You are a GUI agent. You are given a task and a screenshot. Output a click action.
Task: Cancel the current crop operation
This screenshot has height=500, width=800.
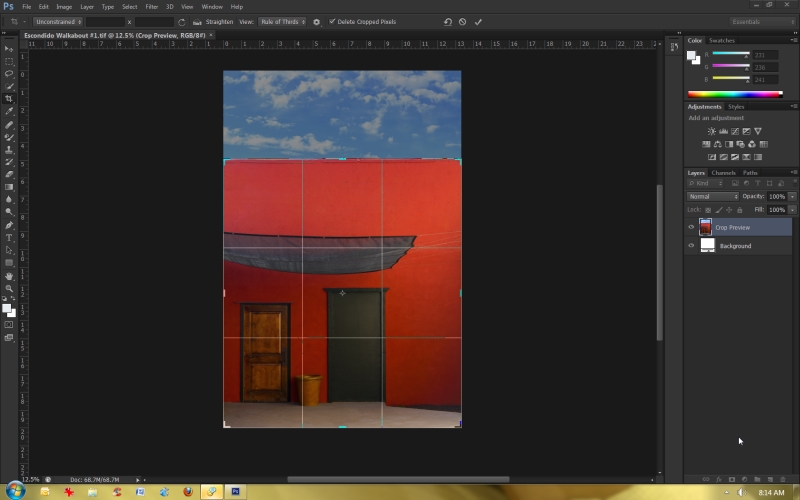(462, 21)
